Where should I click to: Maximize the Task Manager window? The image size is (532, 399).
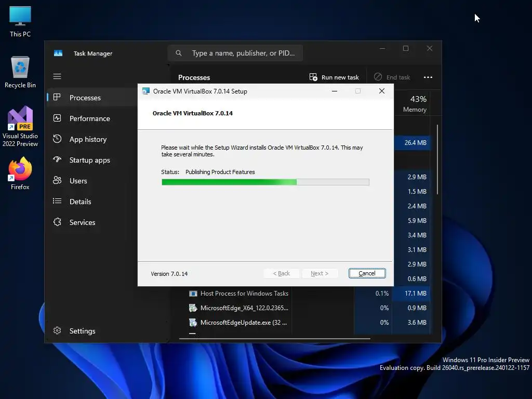click(406, 48)
